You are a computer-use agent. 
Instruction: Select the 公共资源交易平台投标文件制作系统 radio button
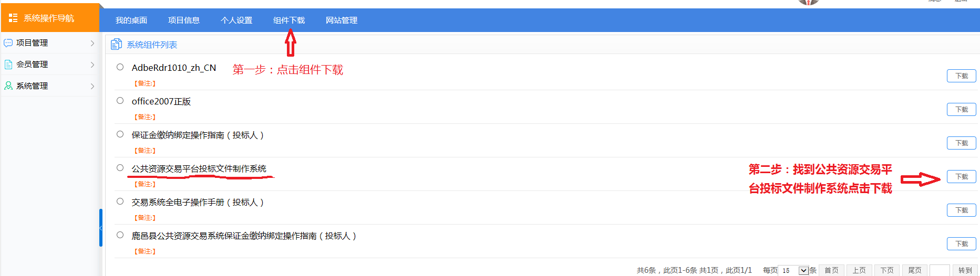(120, 168)
